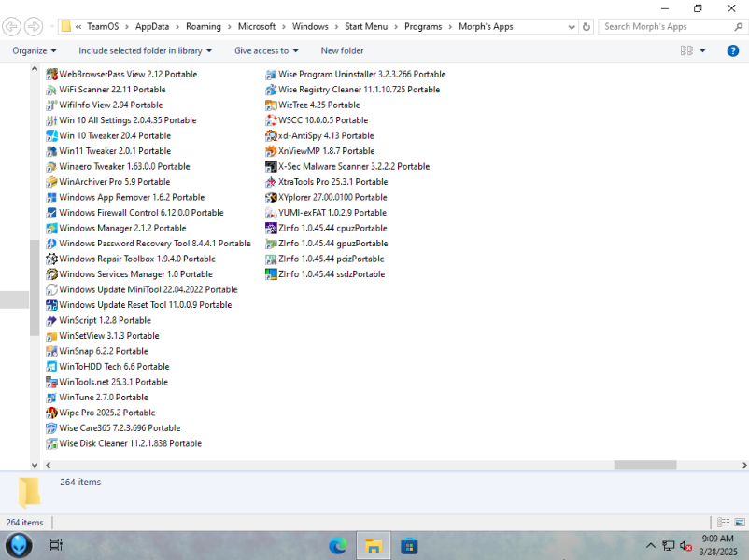This screenshot has width=749, height=560.
Task: Open the Organize dropdown menu
Action: coord(35,50)
